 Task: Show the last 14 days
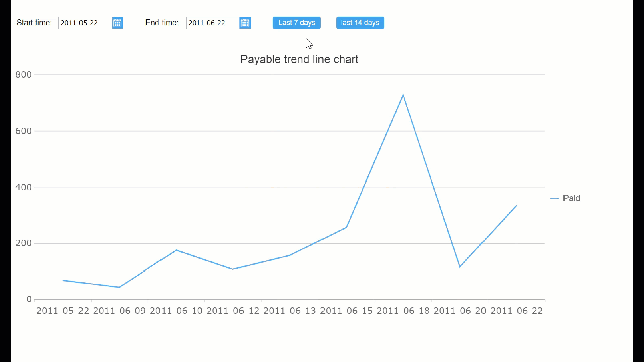tap(360, 23)
